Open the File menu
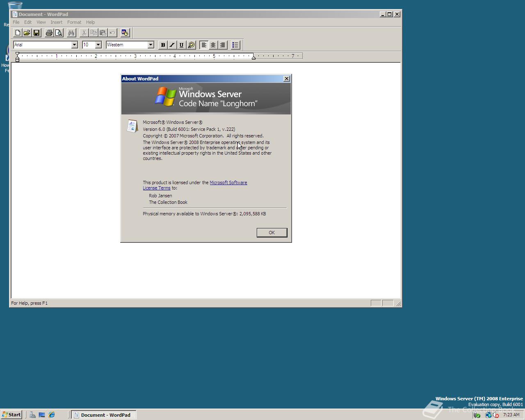Viewport: 525px width, 420px height. tap(16, 22)
